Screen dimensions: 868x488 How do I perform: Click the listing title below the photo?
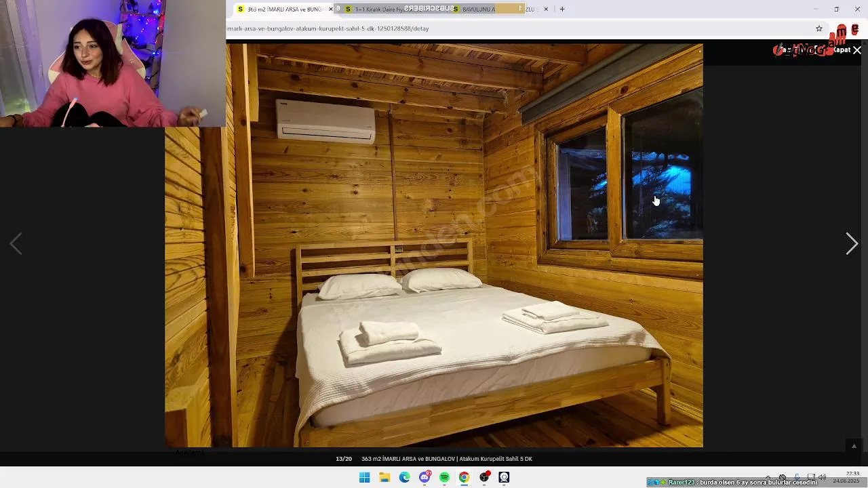coord(447,459)
